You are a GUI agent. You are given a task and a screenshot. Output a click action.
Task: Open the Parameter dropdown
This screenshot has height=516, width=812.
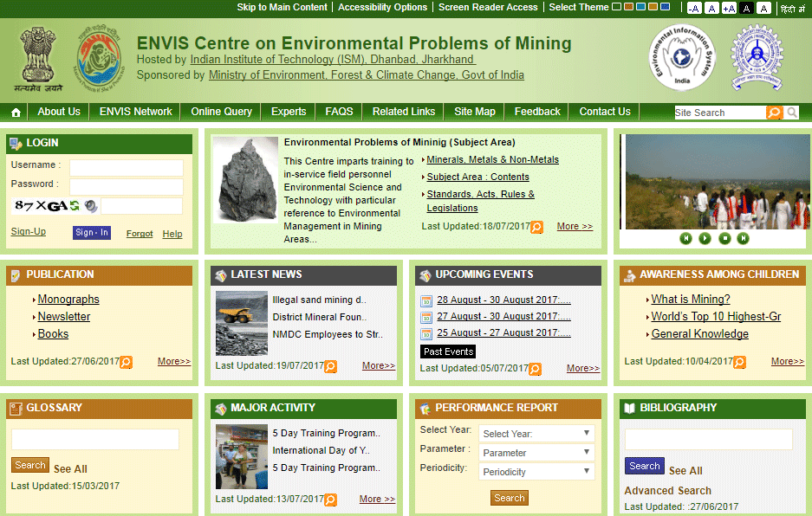pyautogui.click(x=536, y=453)
